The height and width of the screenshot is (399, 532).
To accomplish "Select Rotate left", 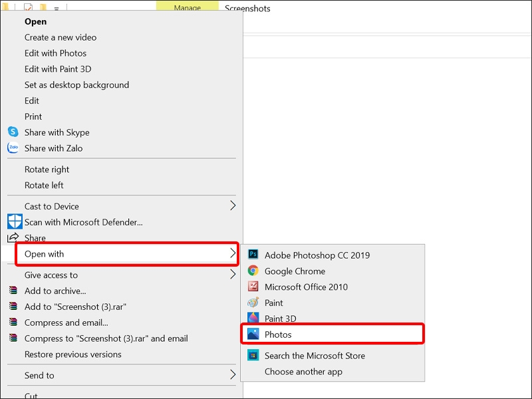I will [x=44, y=186].
